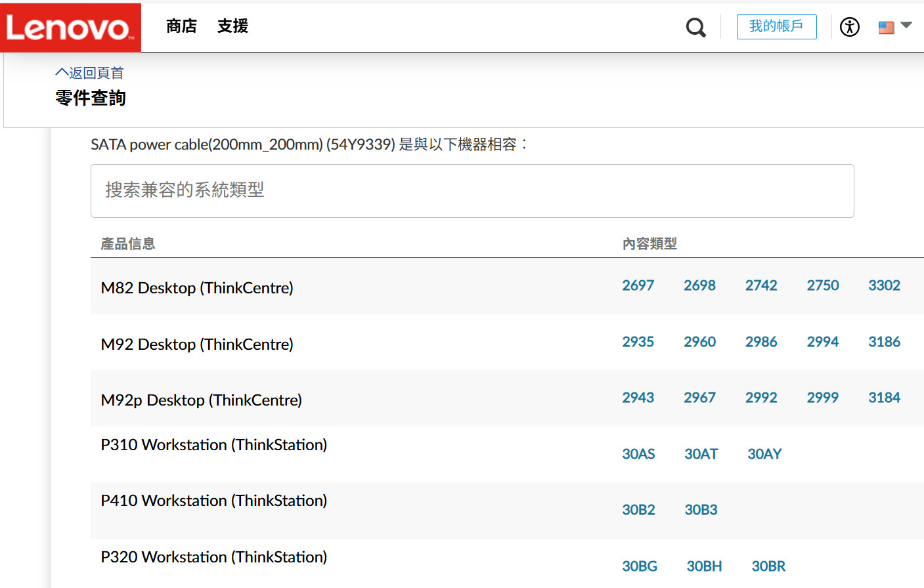This screenshot has height=588, width=924.
Task: Open the accessibility options icon
Action: click(x=849, y=27)
